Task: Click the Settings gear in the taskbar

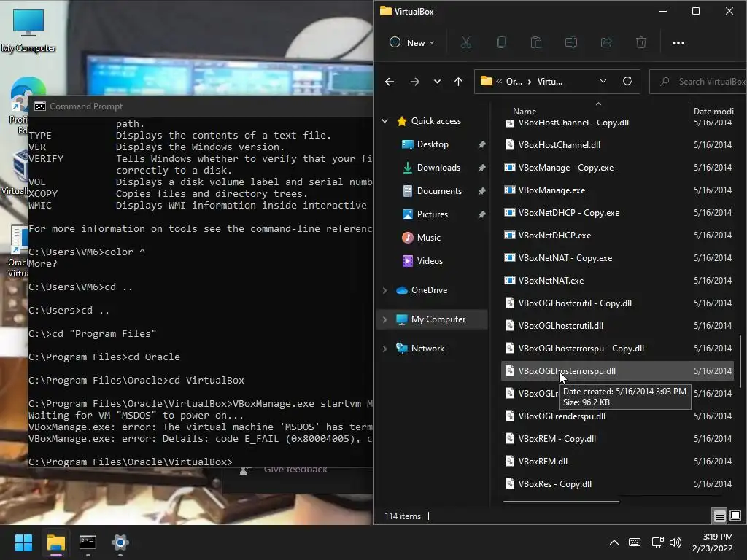Action: (120, 542)
